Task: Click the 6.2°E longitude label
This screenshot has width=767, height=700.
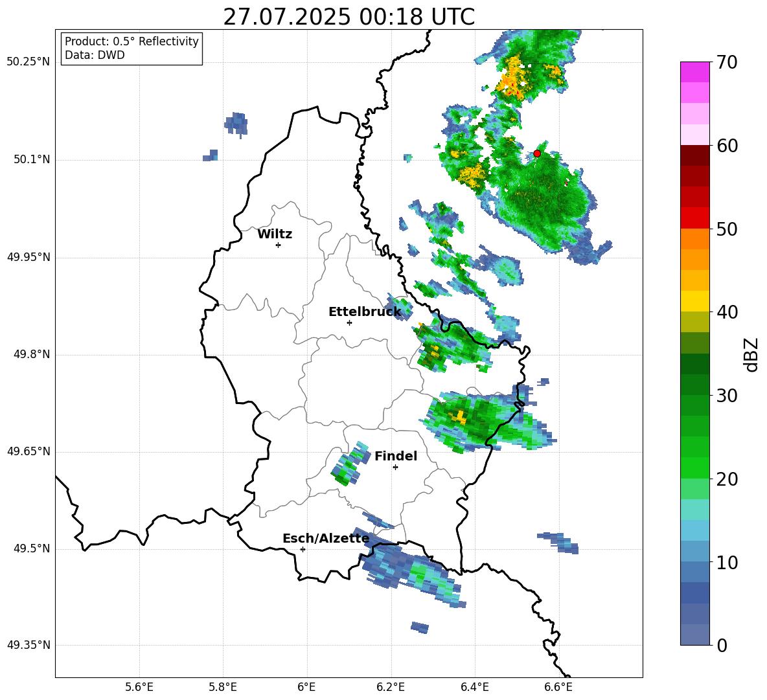Action: 391,687
